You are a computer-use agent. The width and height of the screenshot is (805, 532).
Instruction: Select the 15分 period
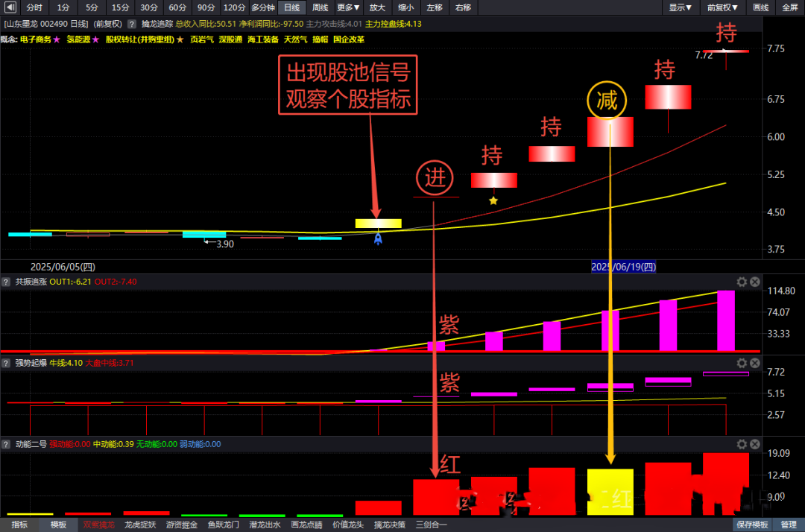[x=120, y=7]
